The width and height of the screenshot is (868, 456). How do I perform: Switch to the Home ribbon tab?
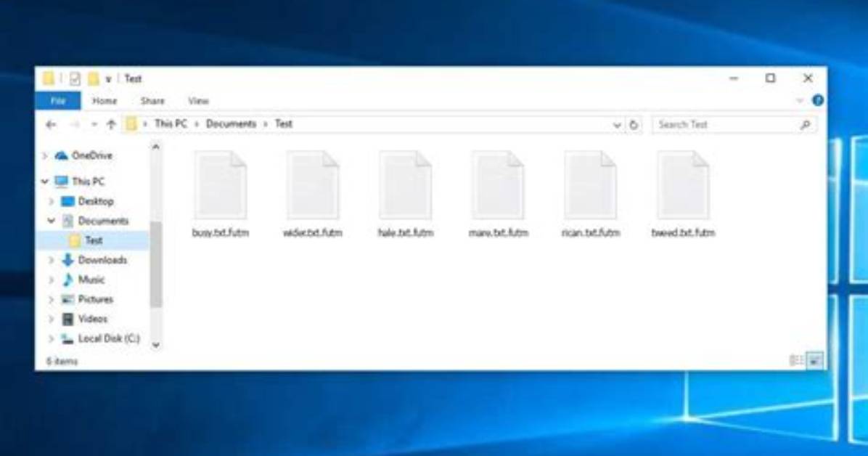(105, 101)
